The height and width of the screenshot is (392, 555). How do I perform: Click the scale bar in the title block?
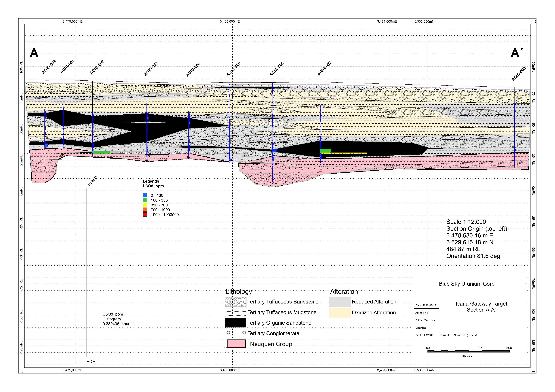coord(468,351)
